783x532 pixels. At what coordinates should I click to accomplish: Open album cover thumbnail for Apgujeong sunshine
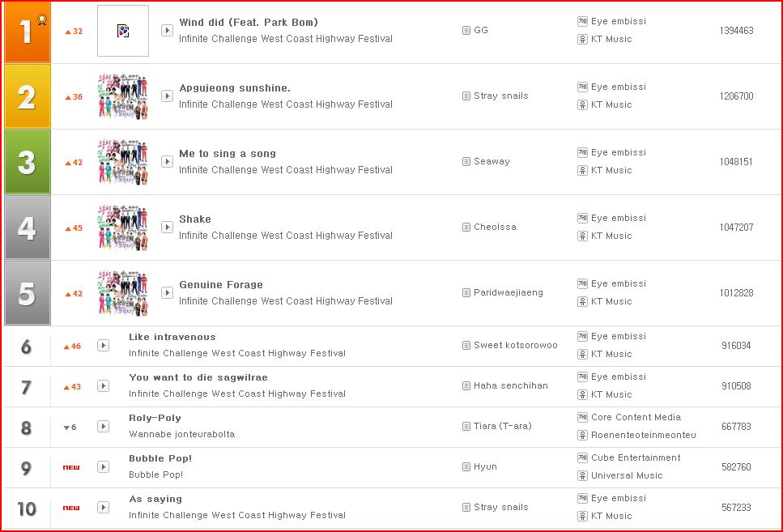tap(123, 96)
